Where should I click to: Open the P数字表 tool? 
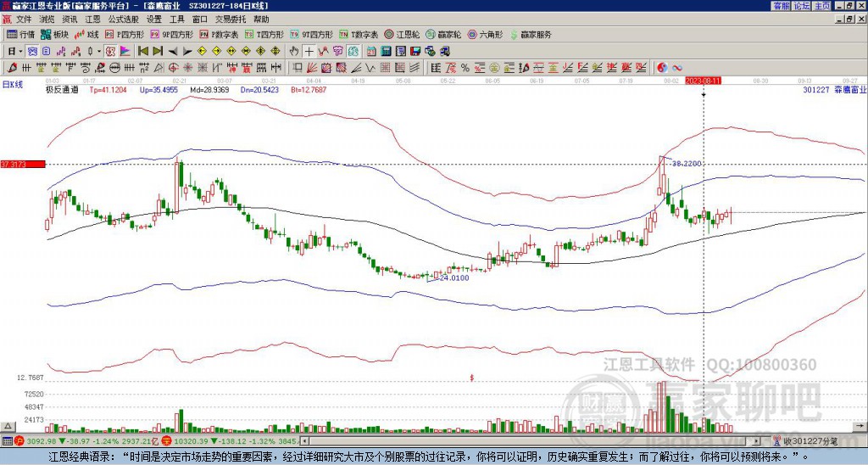220,34
